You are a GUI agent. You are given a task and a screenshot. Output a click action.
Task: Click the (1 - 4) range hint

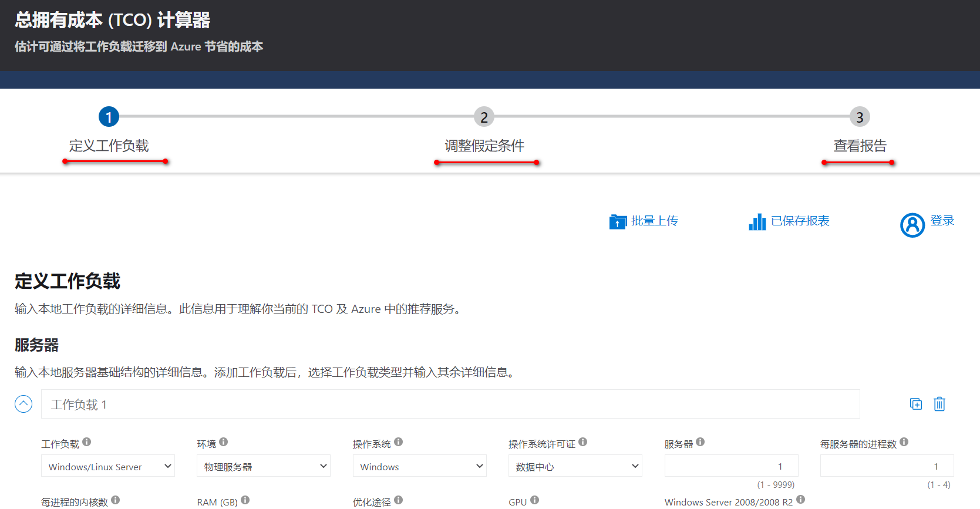[939, 485]
